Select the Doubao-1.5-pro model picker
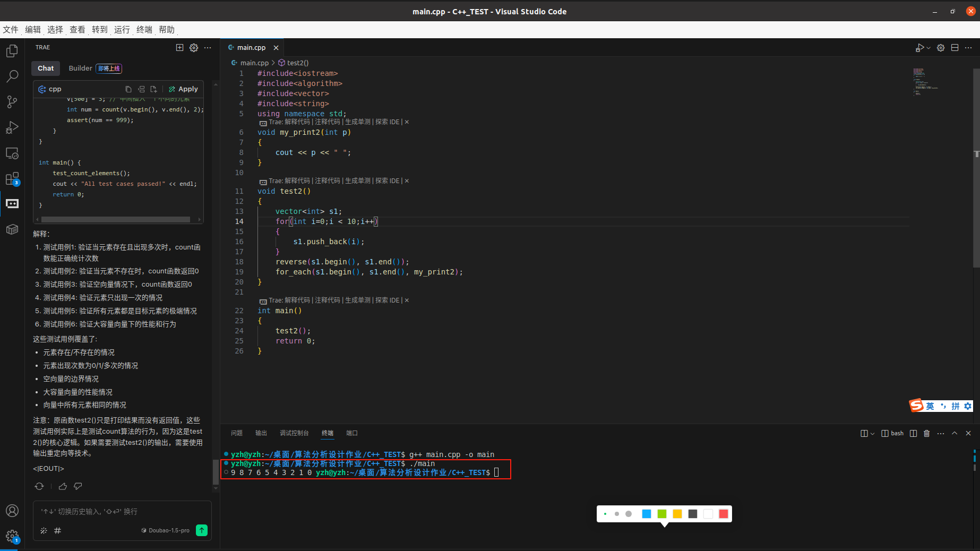This screenshot has height=551, width=980. pyautogui.click(x=165, y=530)
